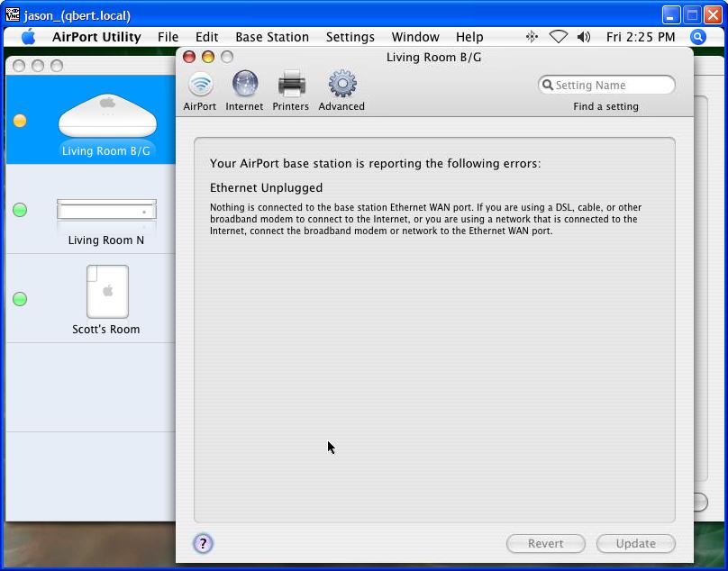The height and width of the screenshot is (571, 728).
Task: Click the VNC icon in the title bar
Action: pos(13,14)
